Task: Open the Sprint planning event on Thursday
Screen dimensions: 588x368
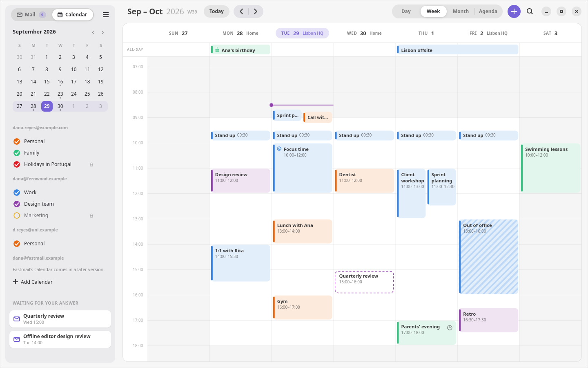Action: point(442,187)
